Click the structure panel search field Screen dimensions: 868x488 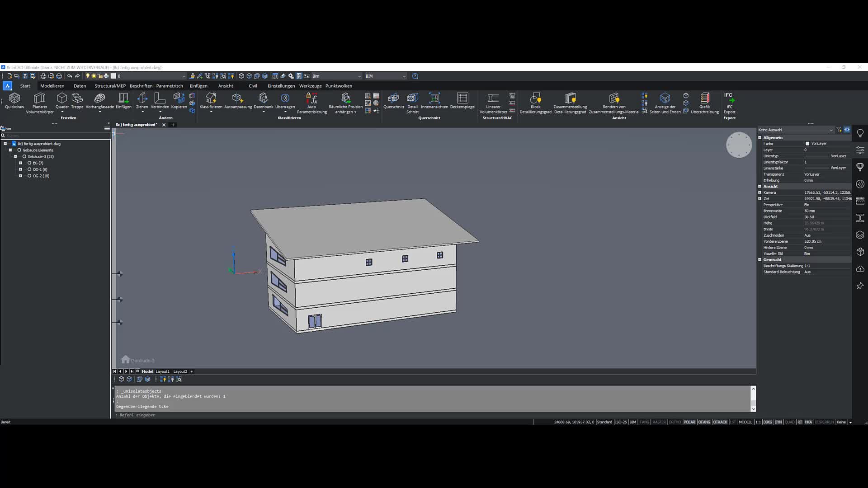[x=55, y=136]
